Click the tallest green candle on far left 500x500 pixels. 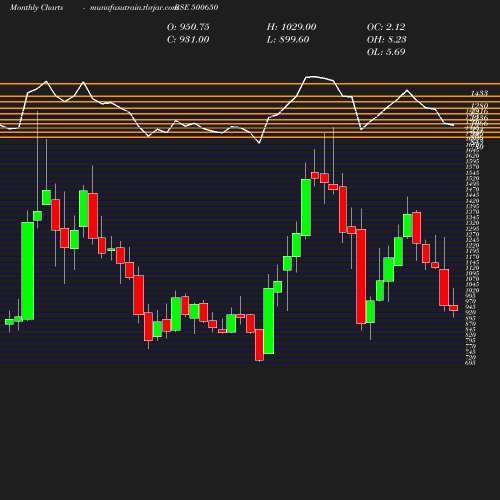coord(28,271)
